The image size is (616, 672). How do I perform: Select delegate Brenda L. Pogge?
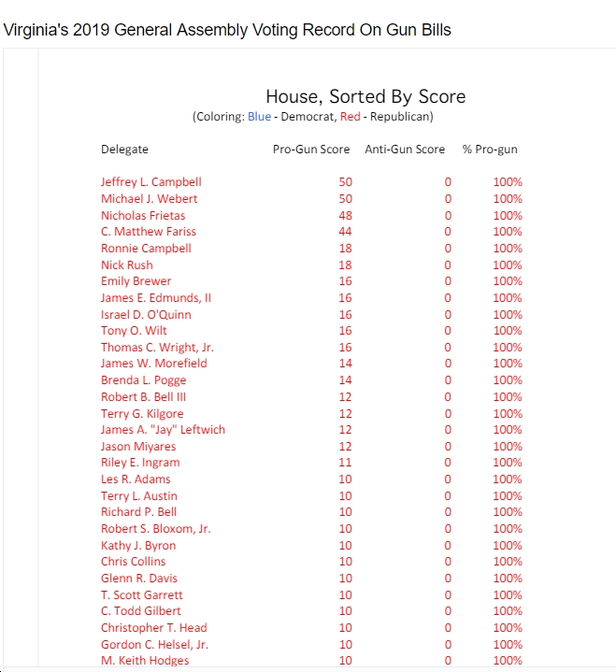coord(144,380)
